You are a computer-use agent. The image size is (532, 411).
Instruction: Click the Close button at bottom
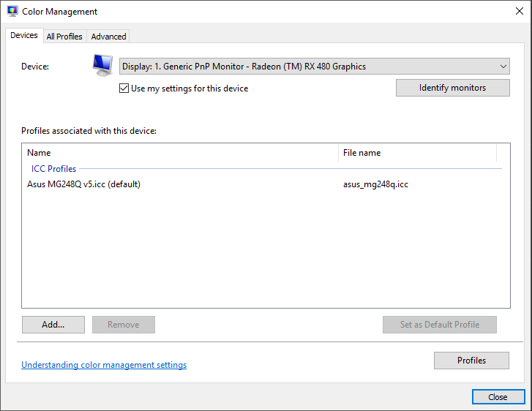(x=498, y=397)
